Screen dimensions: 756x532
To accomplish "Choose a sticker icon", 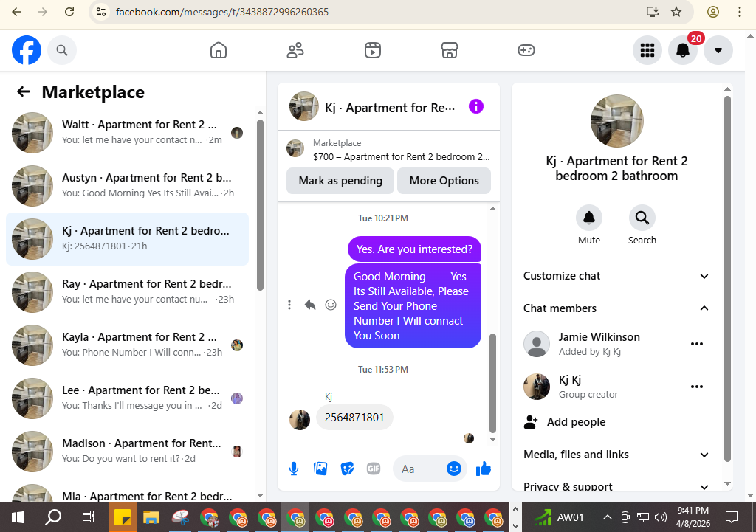I will 347,469.
